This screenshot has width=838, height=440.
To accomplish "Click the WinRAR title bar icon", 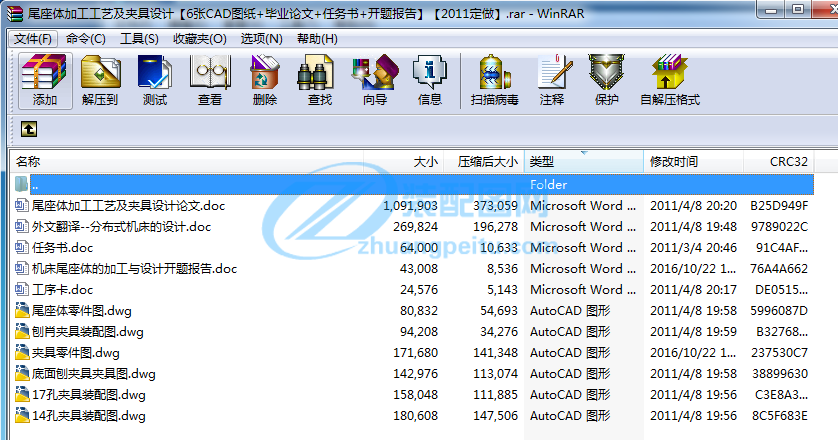I will click(x=15, y=13).
